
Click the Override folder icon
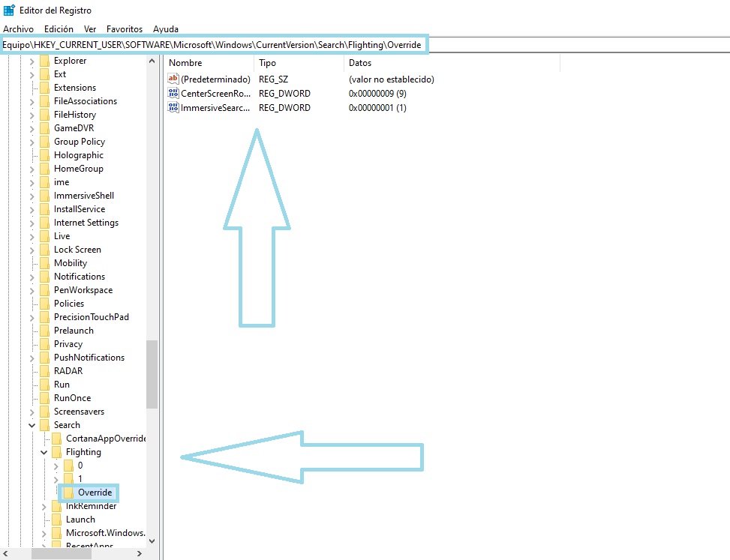pyautogui.click(x=68, y=492)
